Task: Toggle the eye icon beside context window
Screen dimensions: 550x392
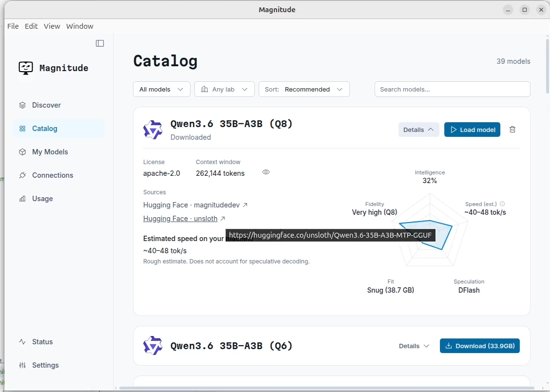Action: (x=266, y=172)
